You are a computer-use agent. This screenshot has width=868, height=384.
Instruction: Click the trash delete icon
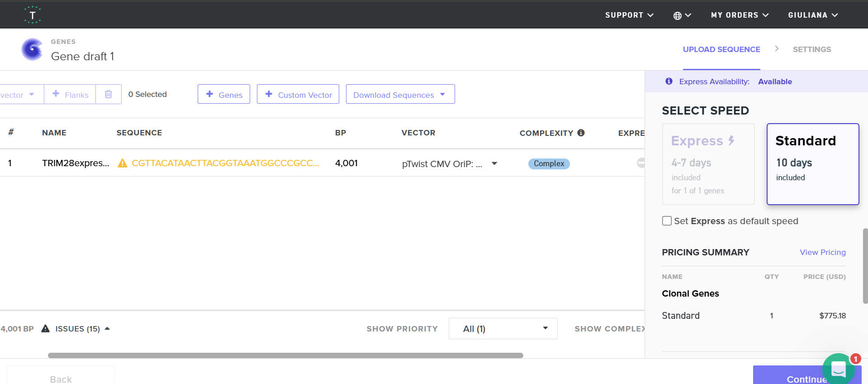[109, 94]
